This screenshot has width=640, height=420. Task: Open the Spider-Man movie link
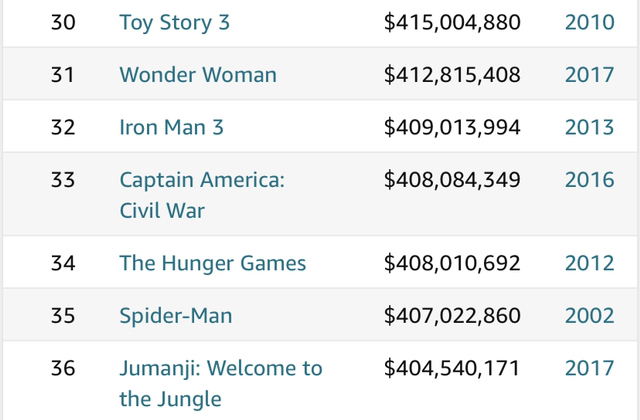point(176,316)
